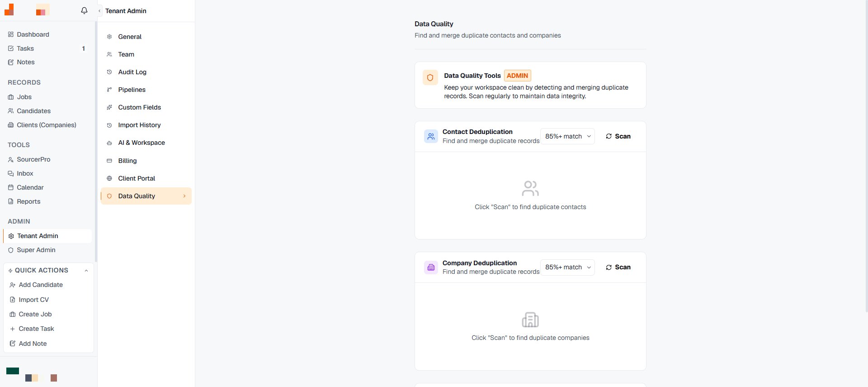Click the brown swatch at the bottom left
Viewport: 868px width, 387px height.
pyautogui.click(x=54, y=378)
